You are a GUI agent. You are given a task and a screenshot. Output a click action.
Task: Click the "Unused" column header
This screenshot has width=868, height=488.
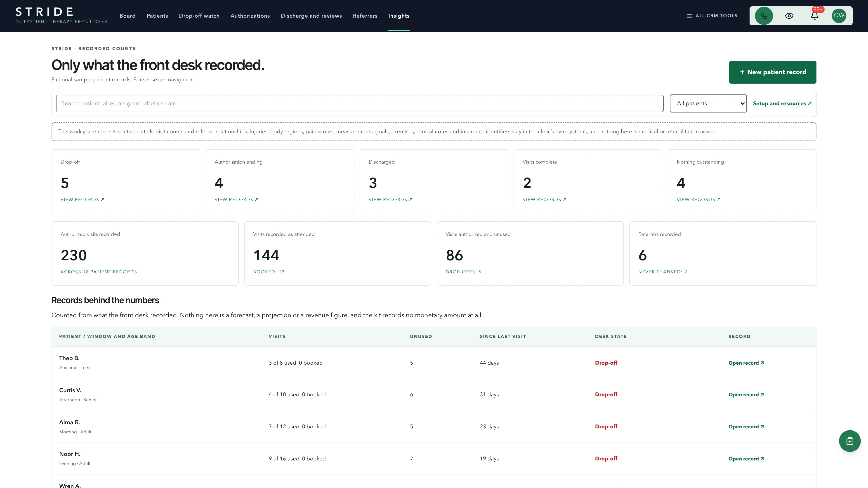421,336
